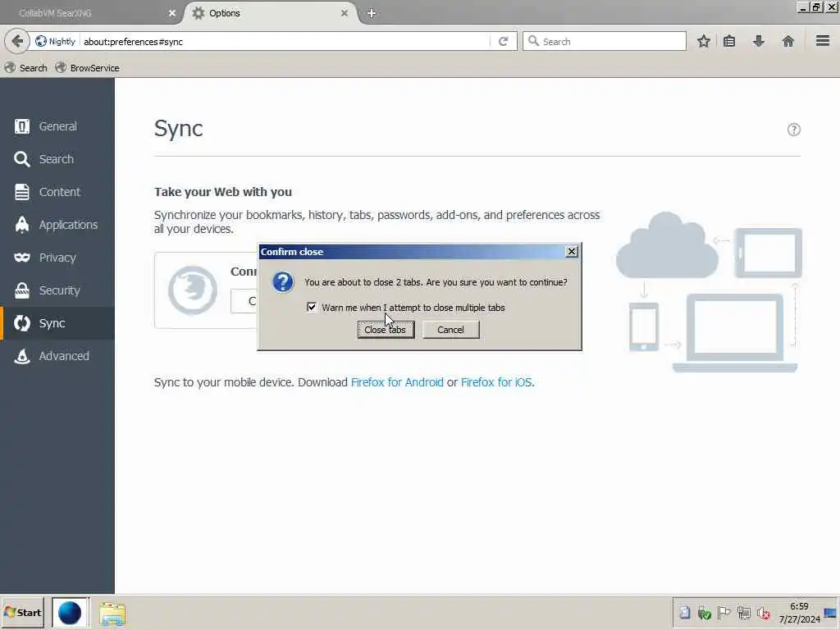Open a new tab with plus button
Screen dimensions: 840x630
372,13
